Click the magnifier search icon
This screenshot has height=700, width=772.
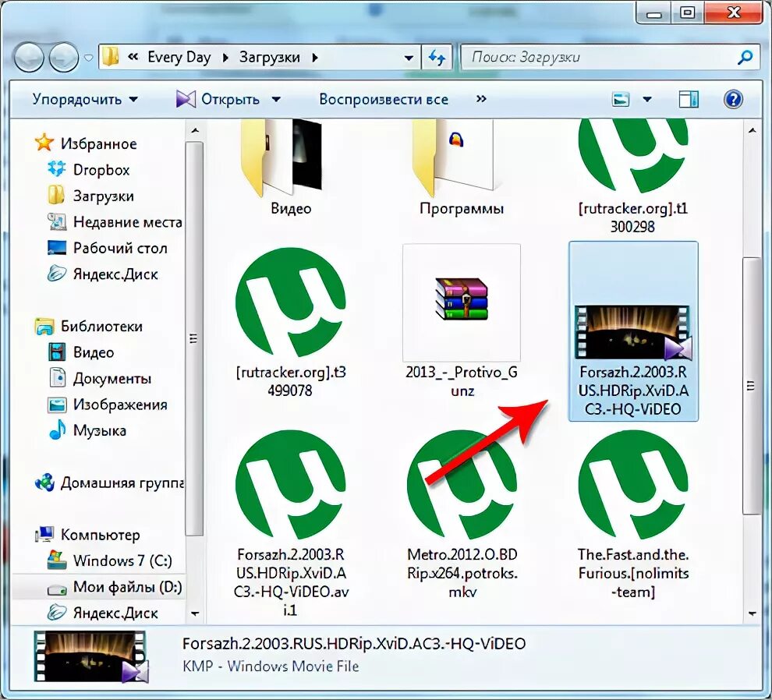coord(745,57)
